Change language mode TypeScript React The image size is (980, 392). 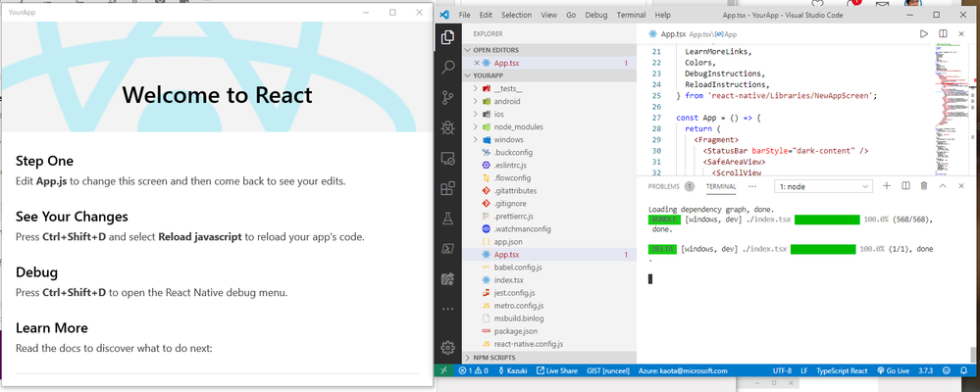(x=842, y=370)
